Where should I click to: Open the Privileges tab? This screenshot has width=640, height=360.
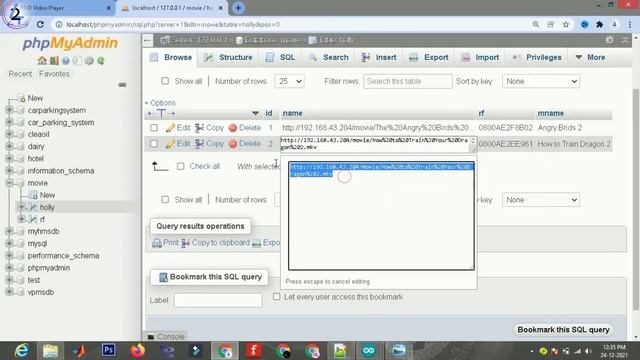click(x=537, y=58)
